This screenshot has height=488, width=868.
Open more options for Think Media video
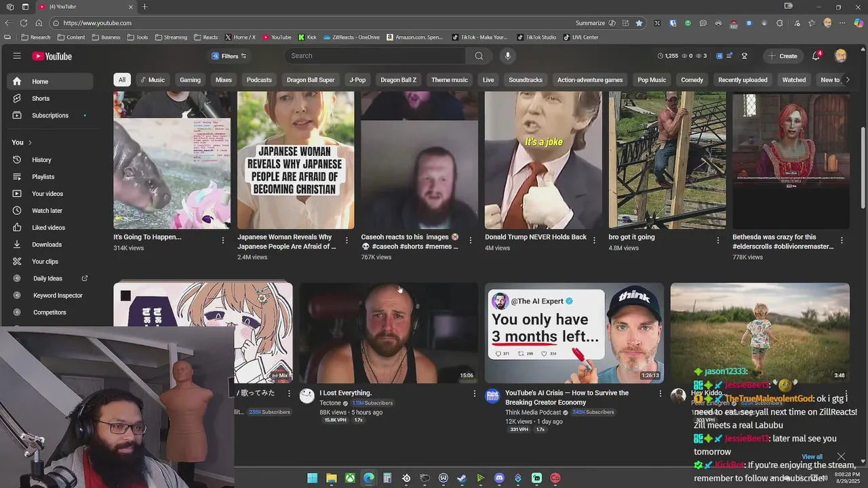[x=660, y=393]
